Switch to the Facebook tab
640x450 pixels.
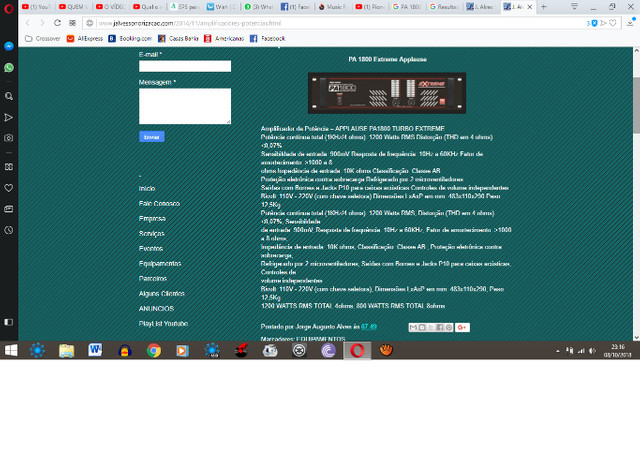pyautogui.click(x=295, y=7)
